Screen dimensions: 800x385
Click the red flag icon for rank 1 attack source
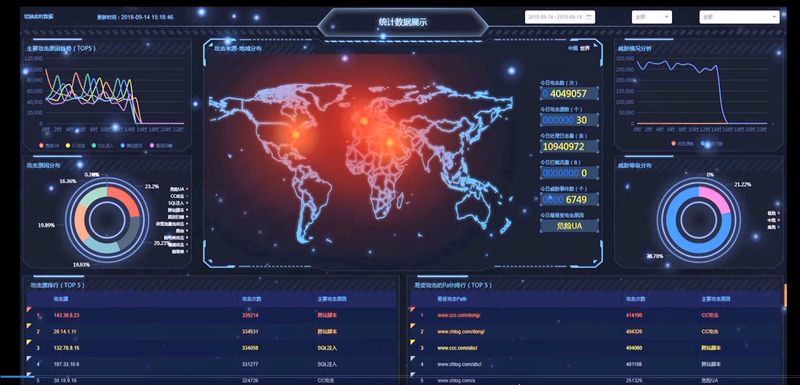(29, 310)
